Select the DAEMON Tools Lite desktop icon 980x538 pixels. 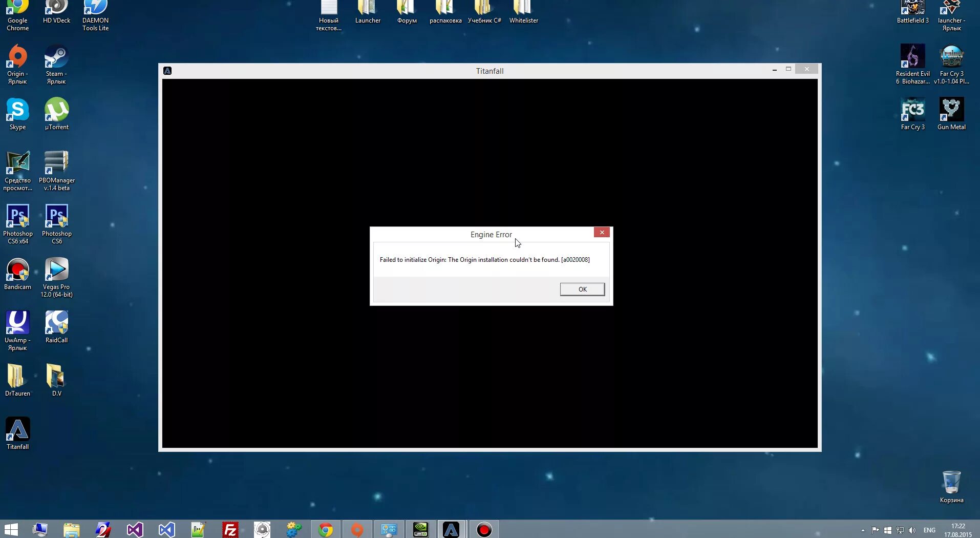pyautogui.click(x=95, y=16)
